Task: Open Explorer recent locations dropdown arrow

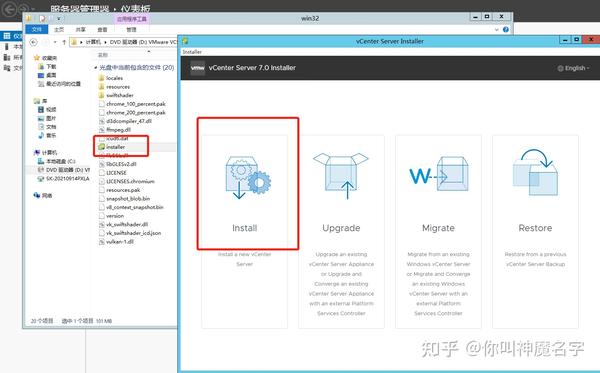Action: [x=55, y=42]
